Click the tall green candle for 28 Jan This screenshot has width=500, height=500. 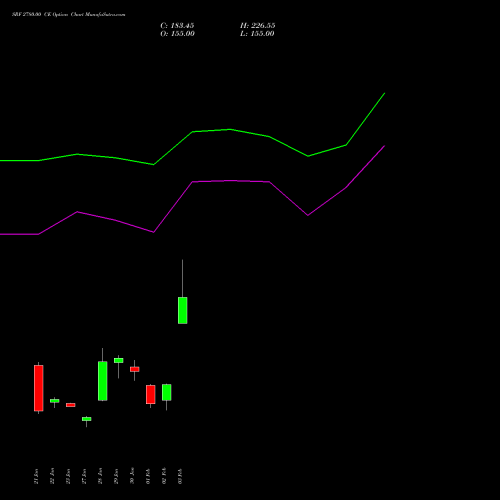(103, 381)
